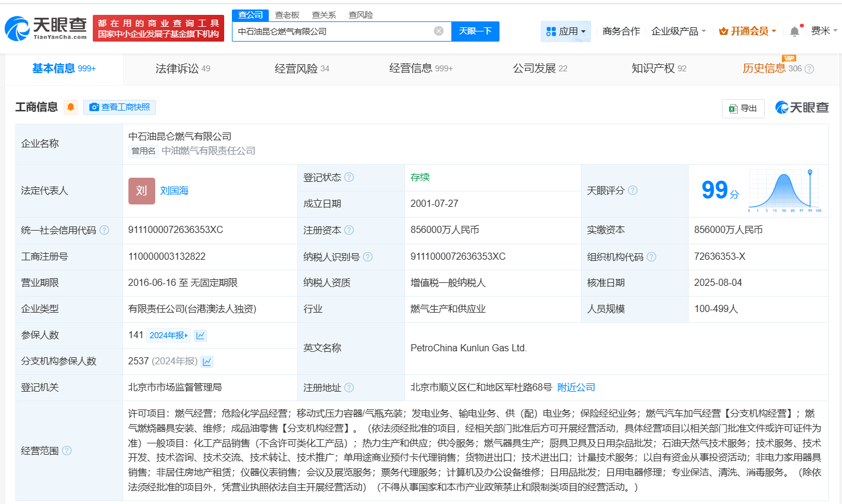Click the help icon next to 注册资本
The image size is (842, 504).
point(349,230)
